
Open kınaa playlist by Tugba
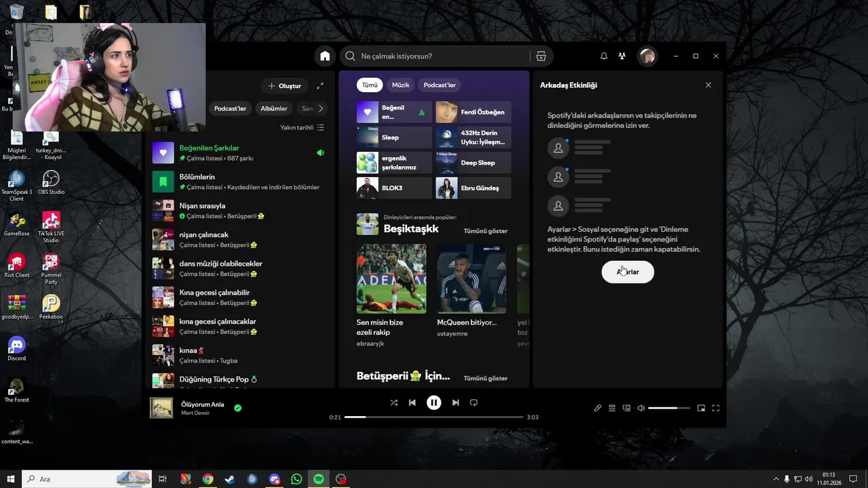coord(239,355)
